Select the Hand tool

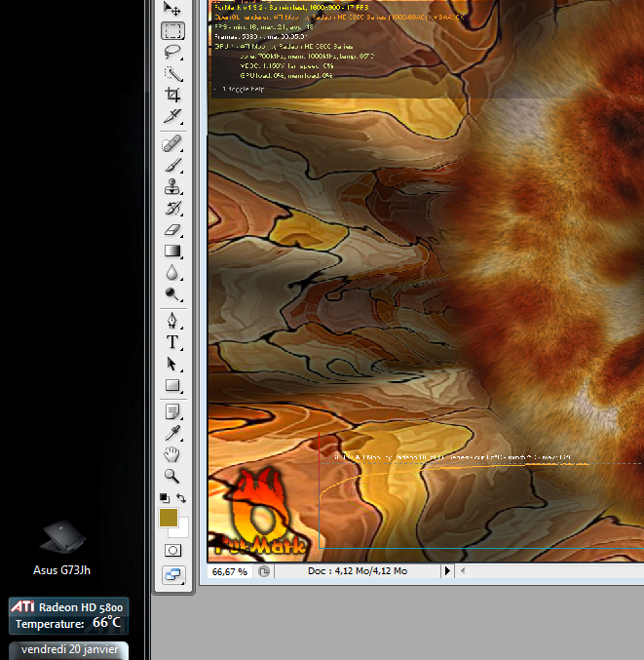coord(173,454)
